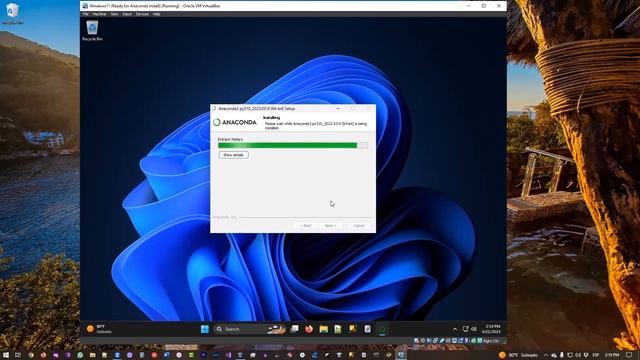640x360 pixels.
Task: Click the ESP language indicator in host tray
Action: click(596, 355)
